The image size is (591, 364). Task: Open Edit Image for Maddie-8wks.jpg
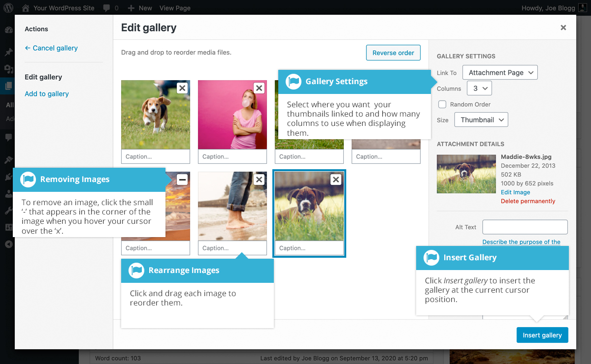click(x=515, y=192)
